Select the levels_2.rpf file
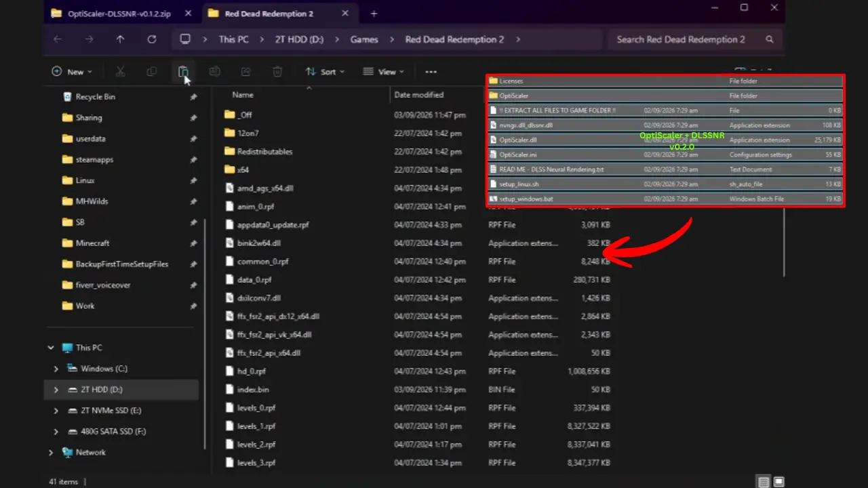Image resolution: width=868 pixels, height=488 pixels. [256, 445]
